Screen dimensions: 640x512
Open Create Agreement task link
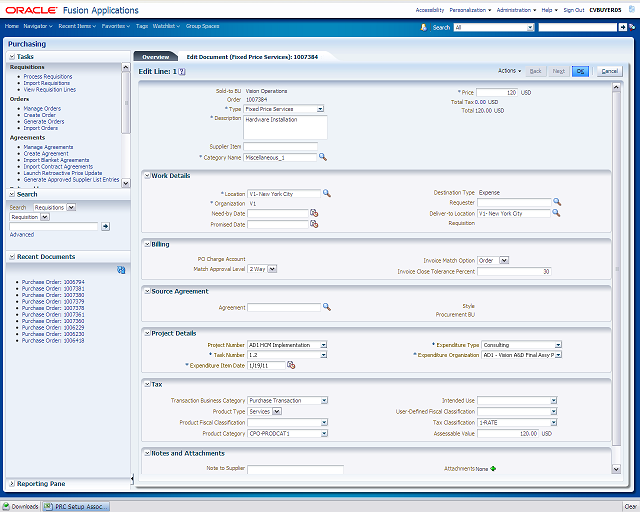46,153
